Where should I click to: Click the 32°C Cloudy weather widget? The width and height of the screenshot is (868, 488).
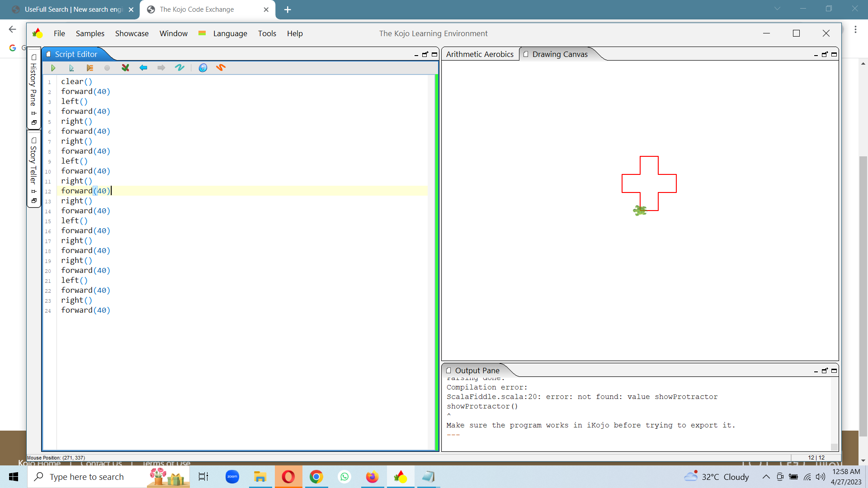pos(717,477)
